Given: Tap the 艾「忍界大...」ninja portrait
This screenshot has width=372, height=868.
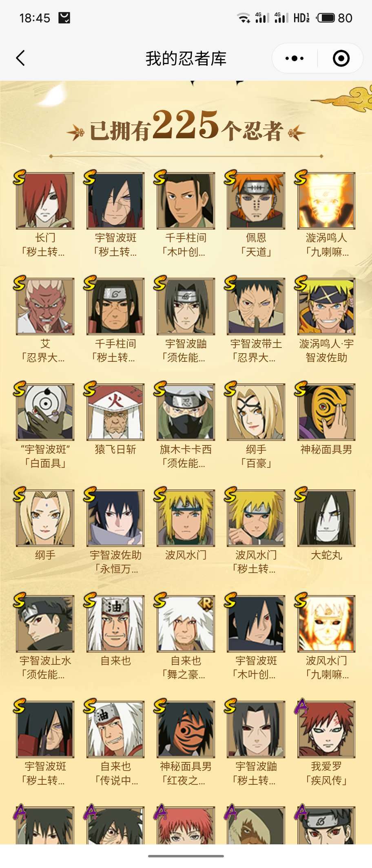Looking at the screenshot, I should 45,306.
